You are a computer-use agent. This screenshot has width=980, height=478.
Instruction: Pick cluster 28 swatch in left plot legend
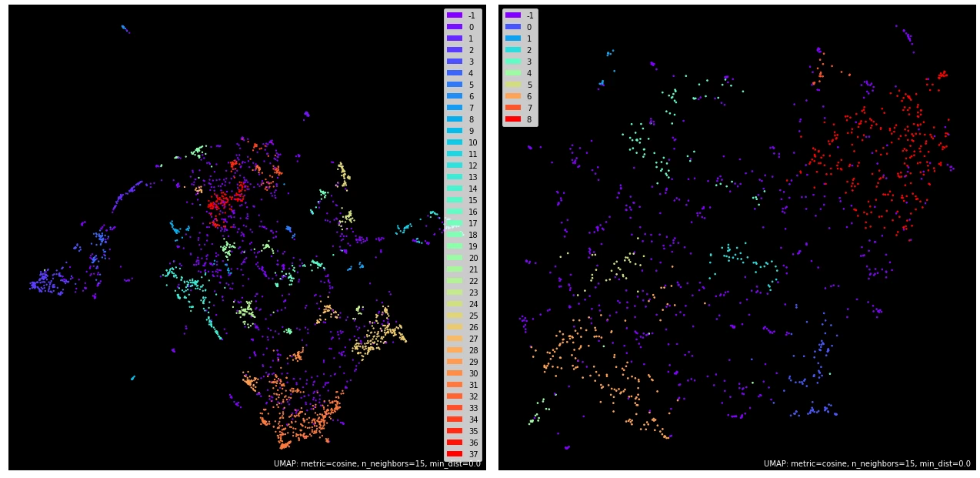tap(455, 350)
